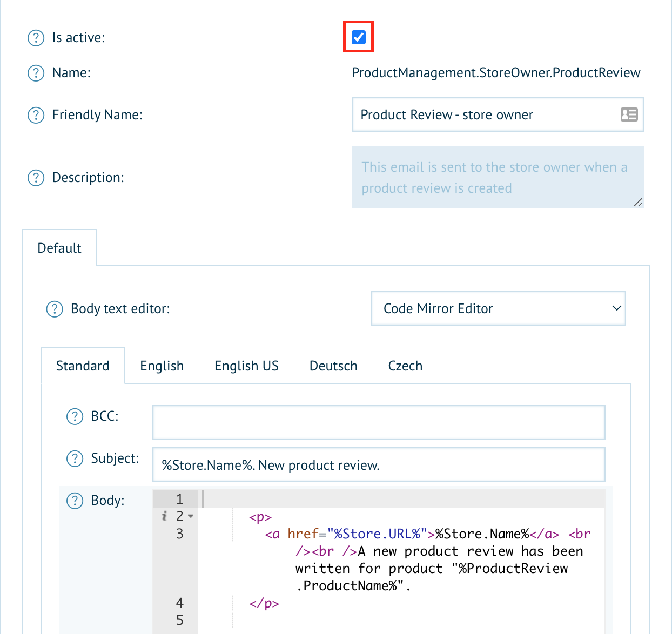The width and height of the screenshot is (672, 634).
Task: Open the Czech language tab
Action: pos(405,366)
